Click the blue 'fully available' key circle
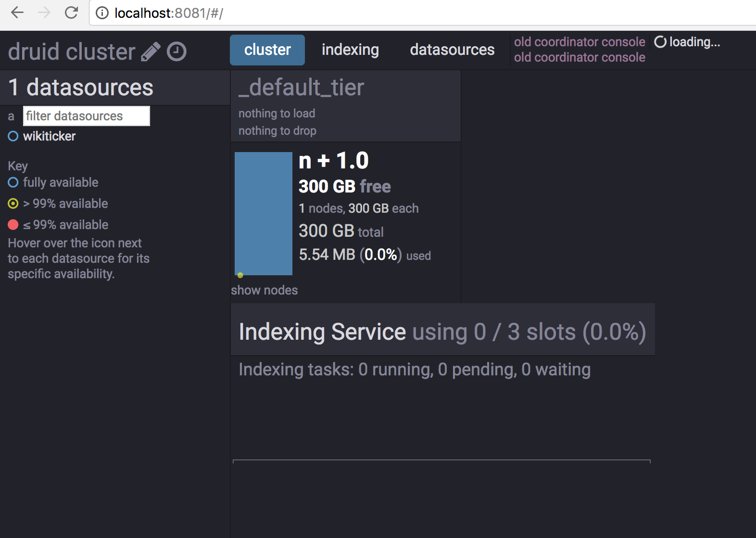This screenshot has width=756, height=538. coord(13,182)
